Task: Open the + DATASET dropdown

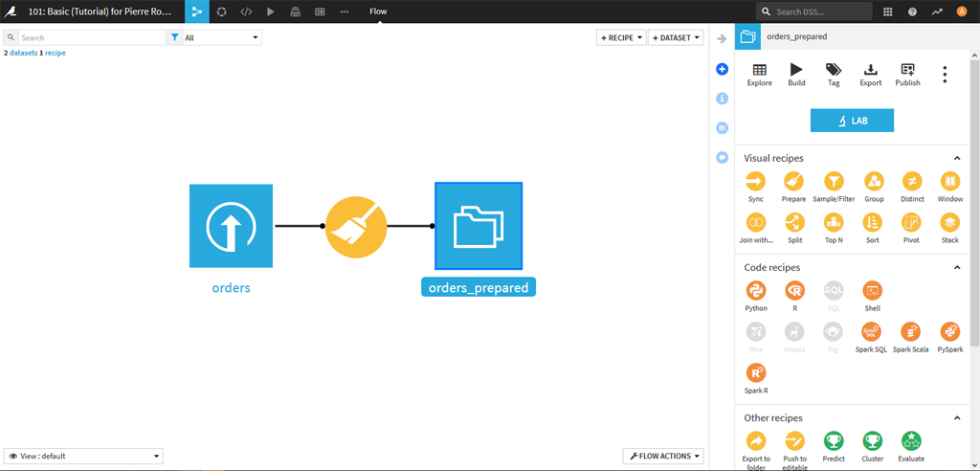Action: (676, 38)
